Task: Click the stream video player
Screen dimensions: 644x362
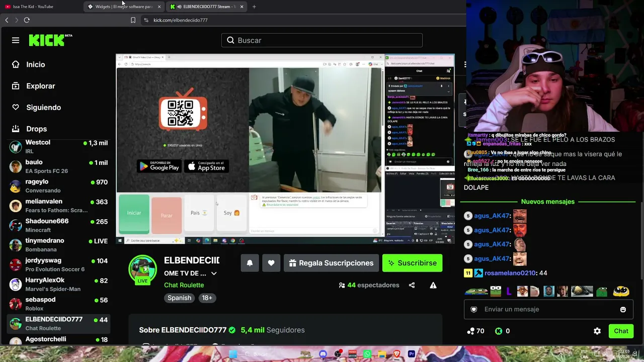Action: pos(285,149)
